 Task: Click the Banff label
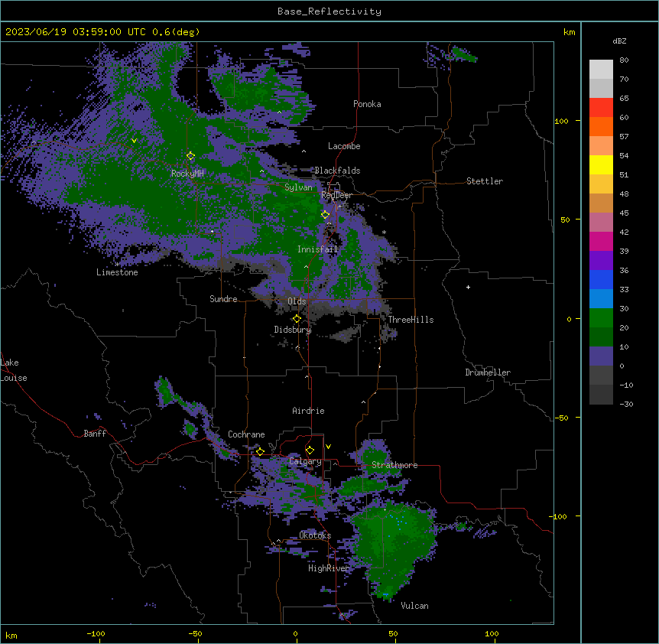point(95,434)
